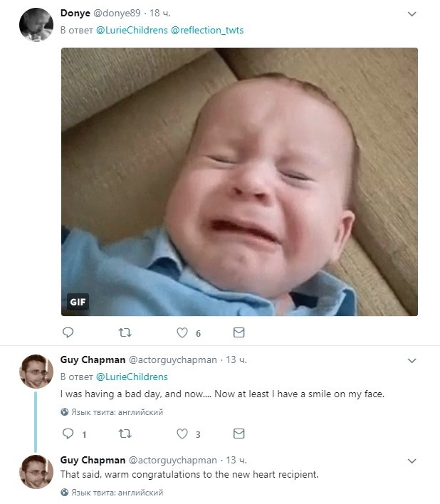The width and height of the screenshot is (440, 504).
Task: Click the 13 ч. timestamp on congratulations tweet
Action: (236, 461)
